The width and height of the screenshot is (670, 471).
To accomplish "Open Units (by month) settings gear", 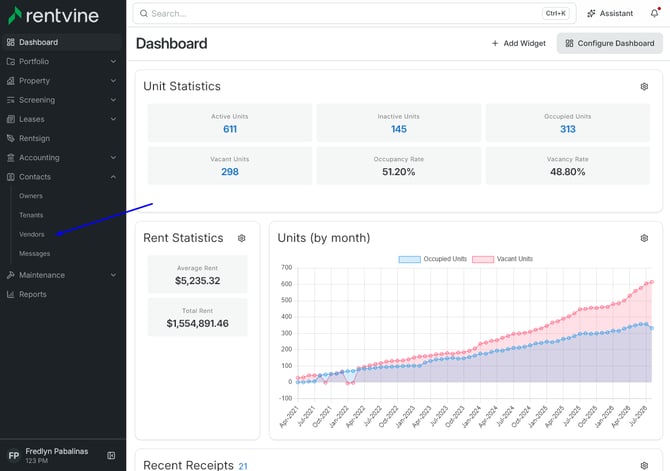I will pos(644,238).
